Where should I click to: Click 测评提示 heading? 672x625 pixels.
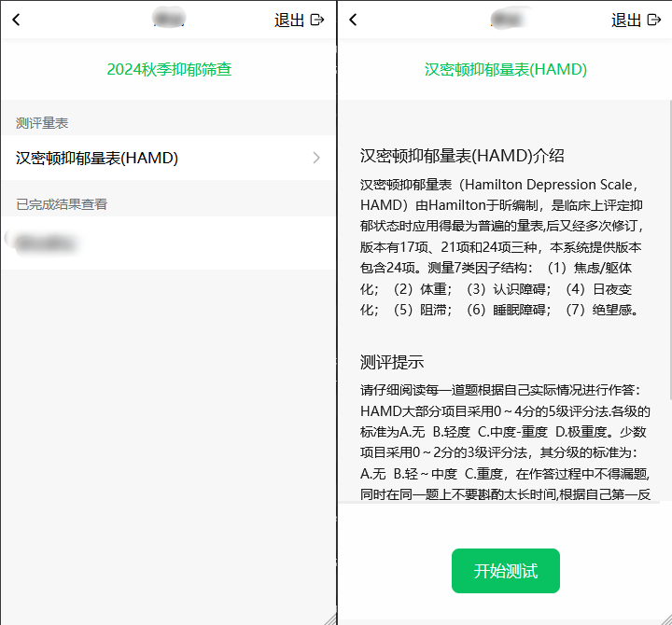point(392,362)
